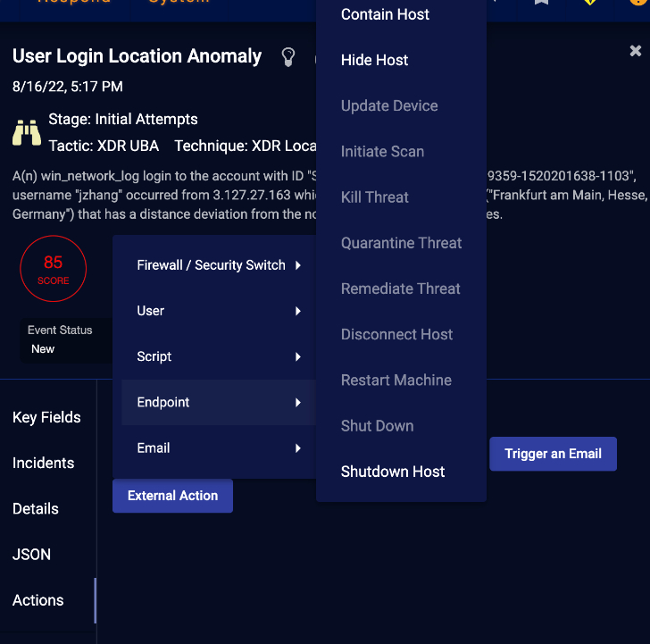The height and width of the screenshot is (644, 650).
Task: View the JSON tab
Action: [31, 555]
